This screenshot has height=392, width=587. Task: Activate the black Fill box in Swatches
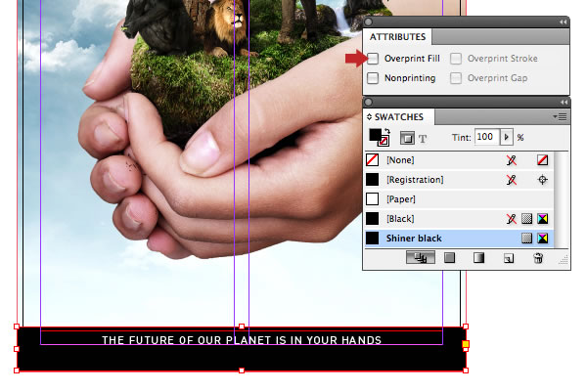pyautogui.click(x=375, y=135)
